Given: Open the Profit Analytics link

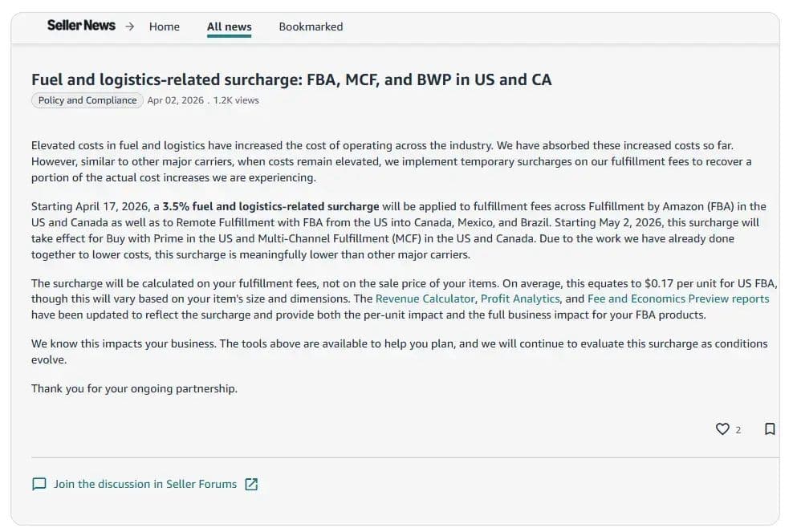Looking at the screenshot, I should pos(519,298).
